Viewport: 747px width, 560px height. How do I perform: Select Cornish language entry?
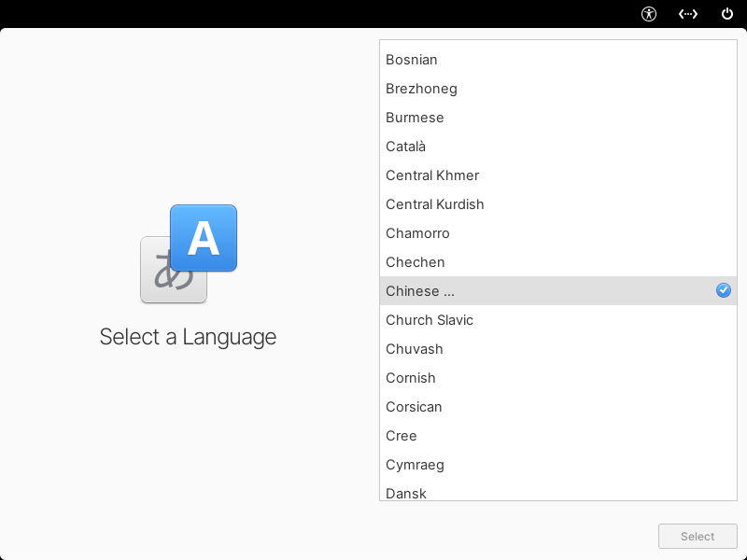coord(557,378)
